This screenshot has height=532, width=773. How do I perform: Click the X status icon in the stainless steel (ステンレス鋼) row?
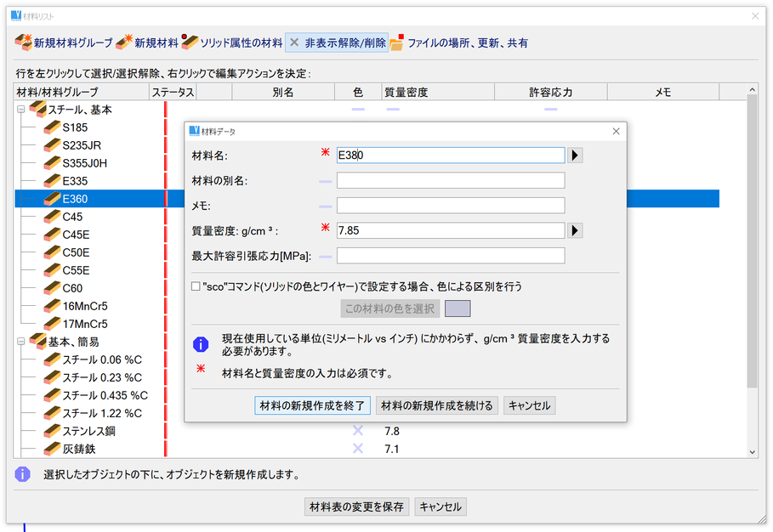(x=358, y=431)
